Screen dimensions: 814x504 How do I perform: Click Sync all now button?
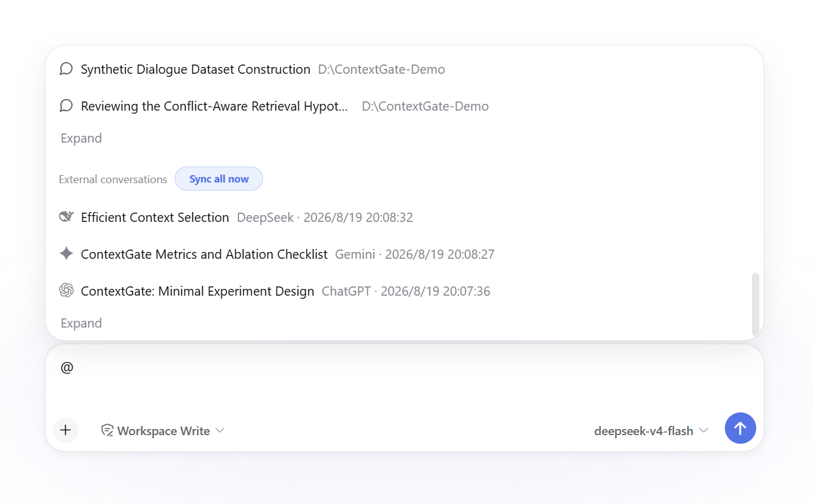219,179
